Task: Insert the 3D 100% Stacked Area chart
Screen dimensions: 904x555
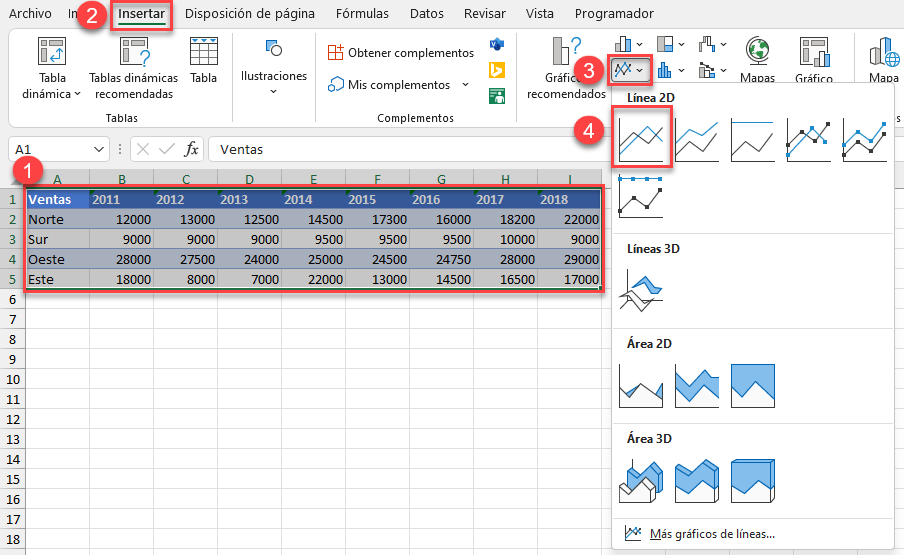Action: click(752, 481)
